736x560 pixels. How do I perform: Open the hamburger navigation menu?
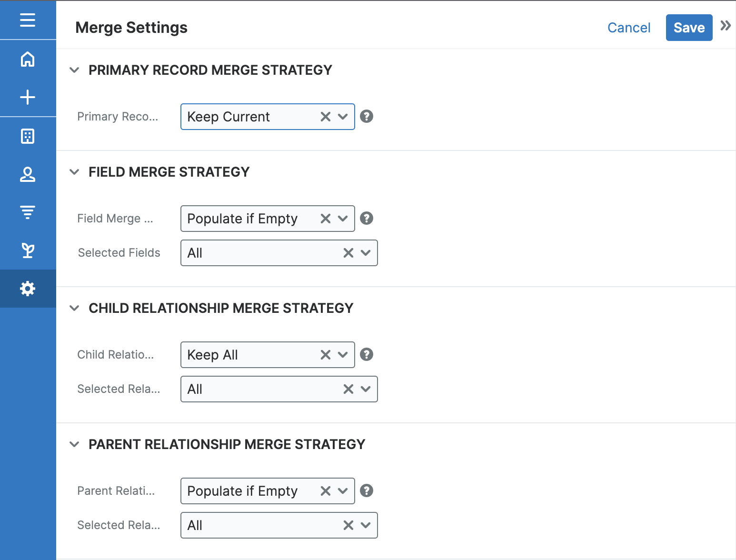click(x=28, y=20)
